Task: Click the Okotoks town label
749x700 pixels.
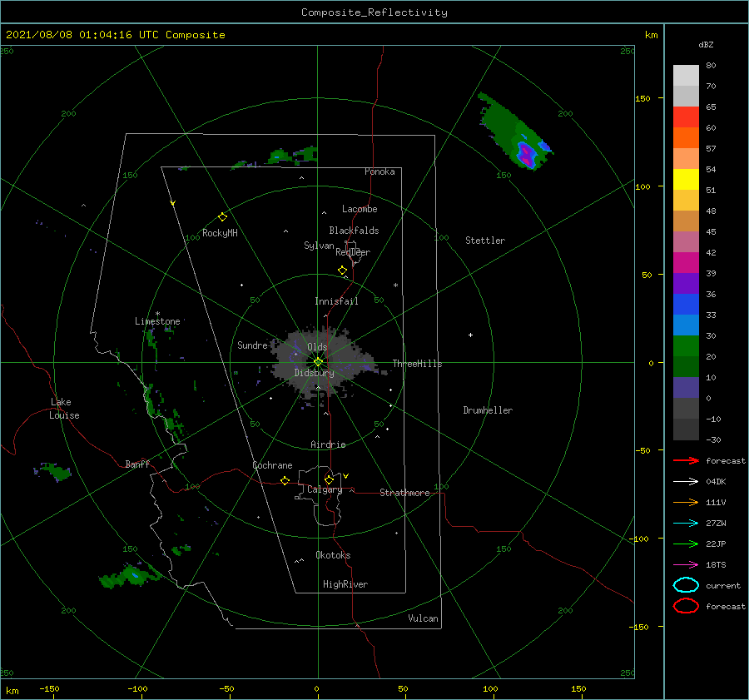Action: pos(333,555)
